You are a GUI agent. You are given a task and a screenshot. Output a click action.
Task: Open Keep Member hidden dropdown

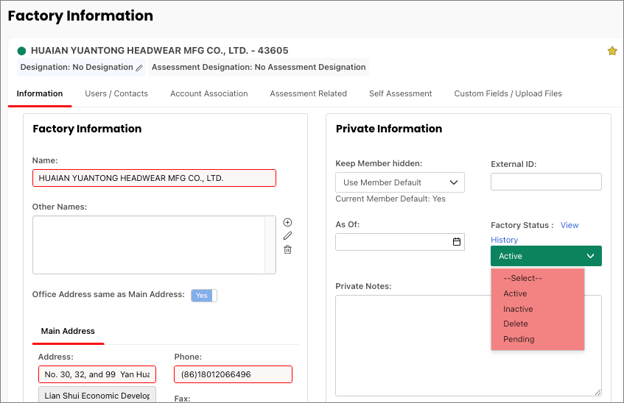[x=400, y=182]
